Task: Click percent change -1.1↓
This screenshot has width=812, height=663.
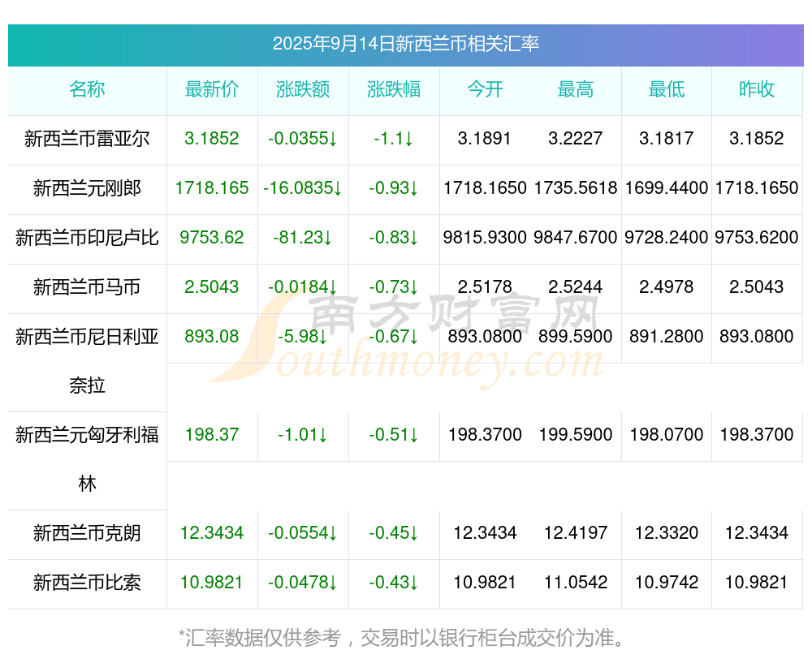Action: pos(394,139)
